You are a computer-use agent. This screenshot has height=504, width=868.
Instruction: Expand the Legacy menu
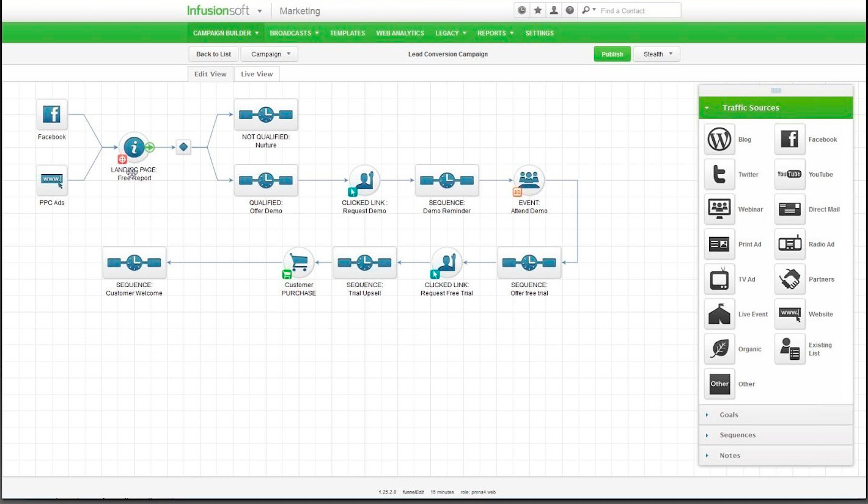point(451,33)
